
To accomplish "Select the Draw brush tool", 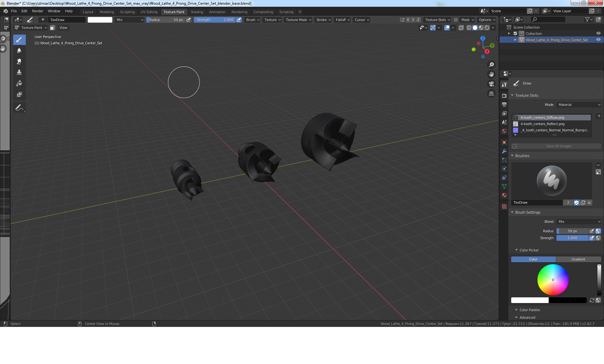I will [19, 40].
